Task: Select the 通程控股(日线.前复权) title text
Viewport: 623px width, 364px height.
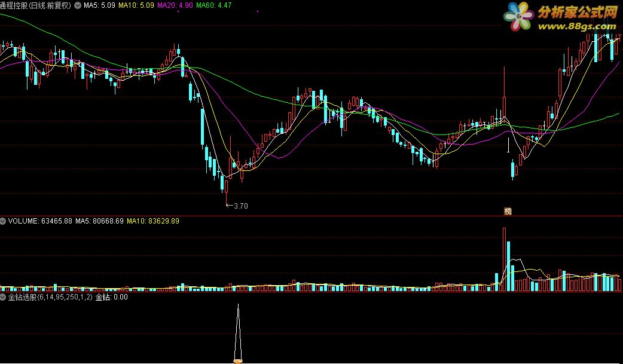Action: 36,5
